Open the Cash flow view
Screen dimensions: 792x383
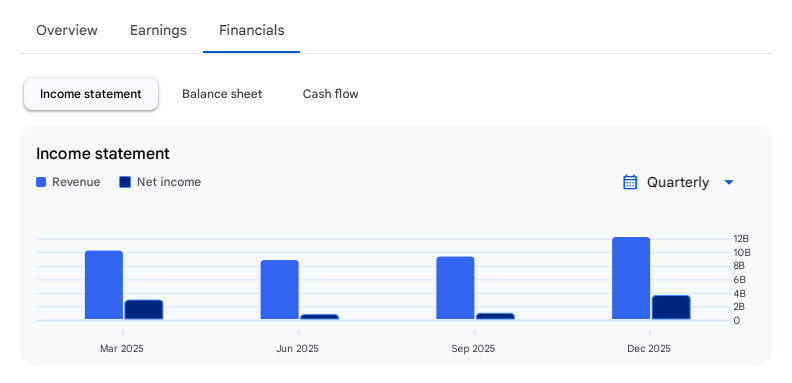(x=330, y=94)
